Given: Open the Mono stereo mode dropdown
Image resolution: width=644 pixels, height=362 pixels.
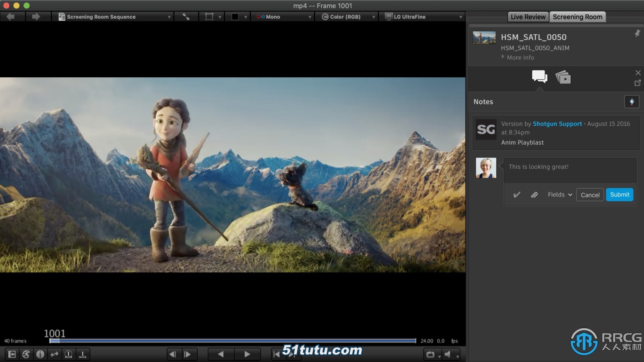Looking at the screenshot, I should pyautogui.click(x=283, y=17).
